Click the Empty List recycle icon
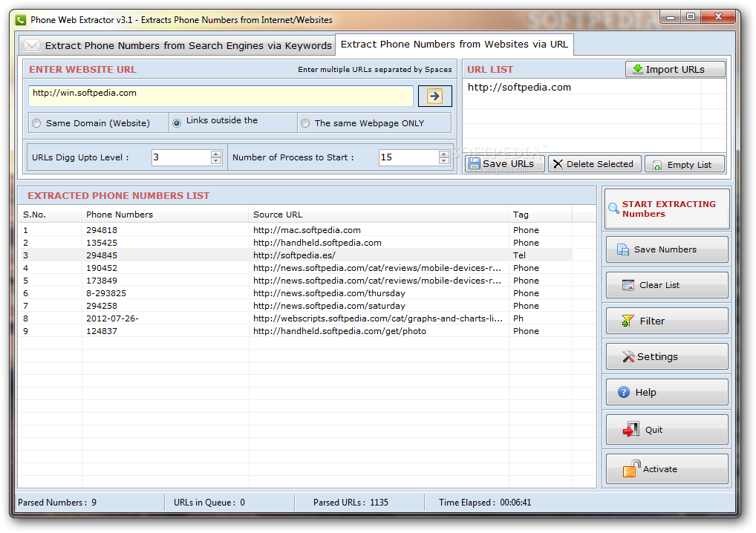Image resolution: width=756 pixels, height=533 pixels. click(656, 166)
